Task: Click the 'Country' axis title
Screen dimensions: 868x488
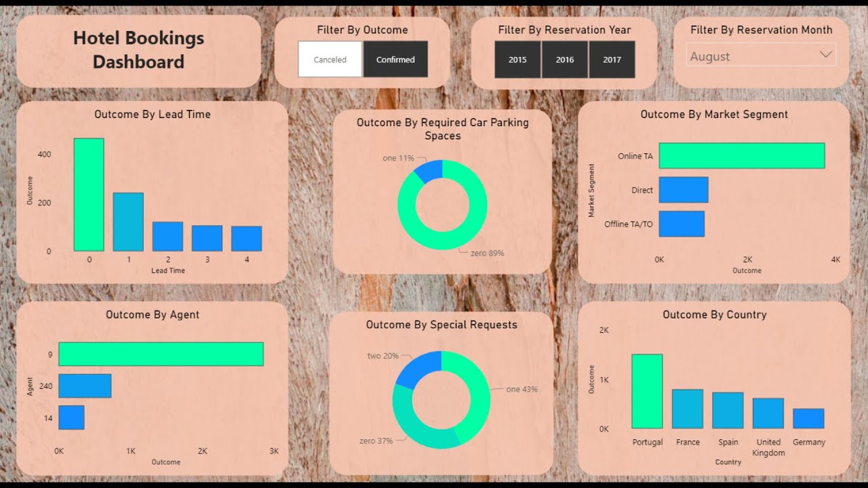Action: [x=728, y=462]
